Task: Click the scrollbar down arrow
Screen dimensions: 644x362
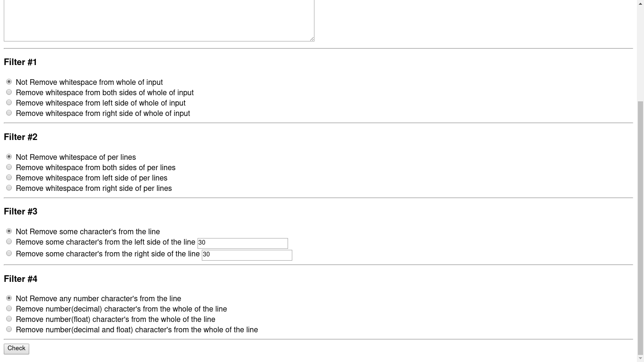Action: pos(640,357)
